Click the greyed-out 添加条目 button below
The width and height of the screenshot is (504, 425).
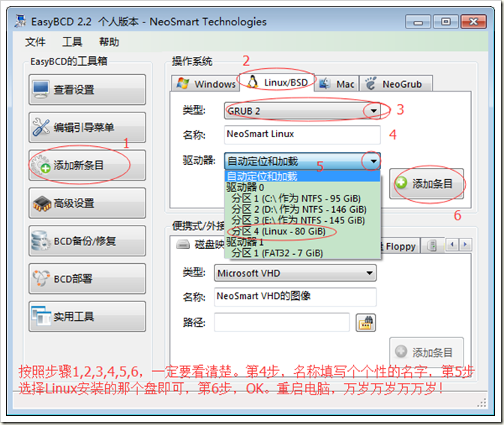[x=427, y=352]
